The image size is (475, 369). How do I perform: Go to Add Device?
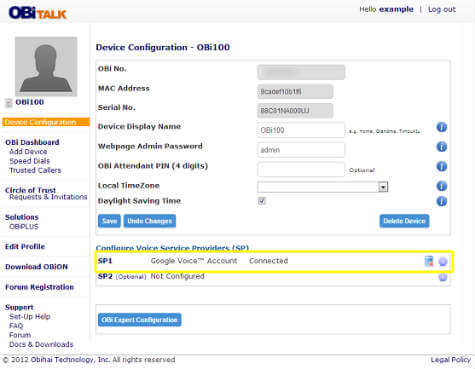pyautogui.click(x=28, y=152)
